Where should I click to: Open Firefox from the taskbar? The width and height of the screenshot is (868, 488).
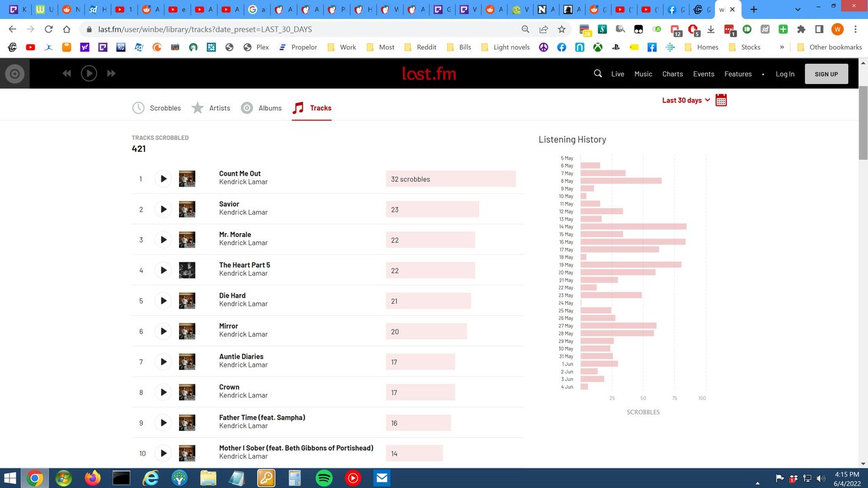pyautogui.click(x=92, y=479)
